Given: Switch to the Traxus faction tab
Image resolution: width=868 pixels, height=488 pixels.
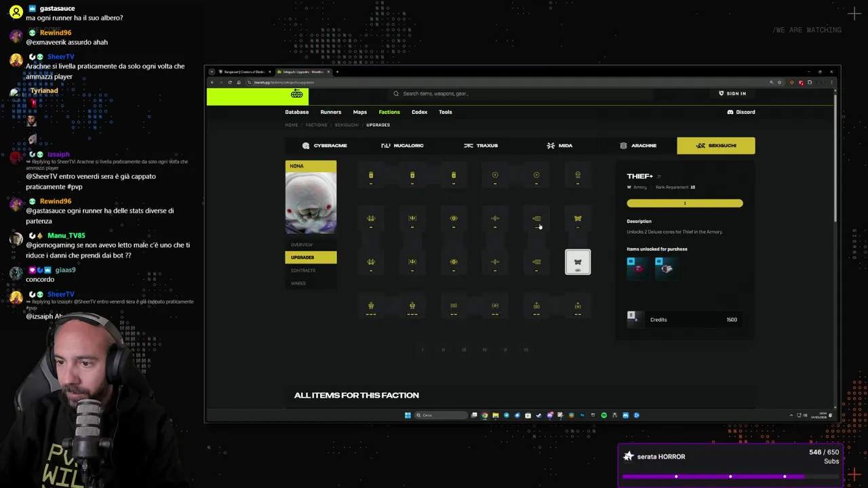Looking at the screenshot, I should click(481, 146).
